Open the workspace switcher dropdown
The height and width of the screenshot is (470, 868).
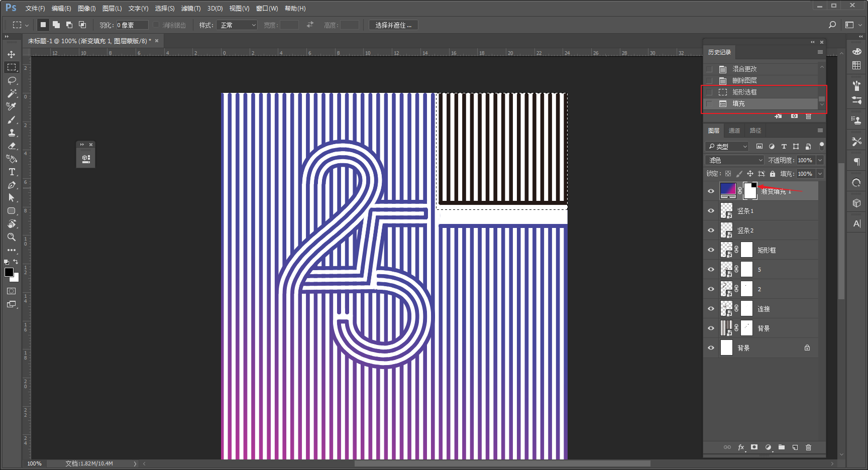point(852,25)
